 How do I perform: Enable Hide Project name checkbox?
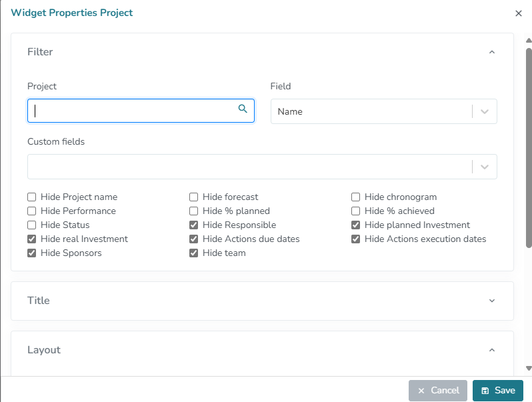click(32, 197)
